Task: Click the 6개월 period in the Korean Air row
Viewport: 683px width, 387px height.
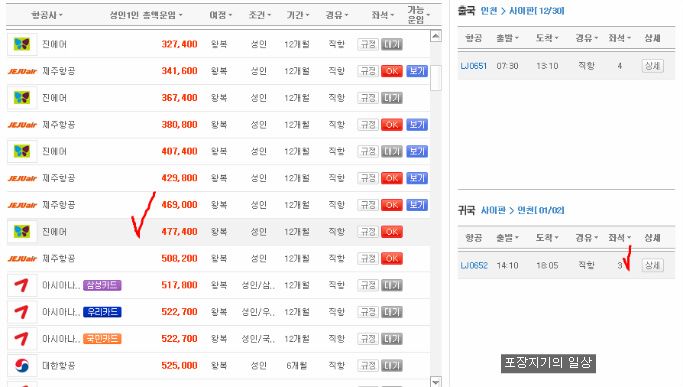Action: point(297,365)
